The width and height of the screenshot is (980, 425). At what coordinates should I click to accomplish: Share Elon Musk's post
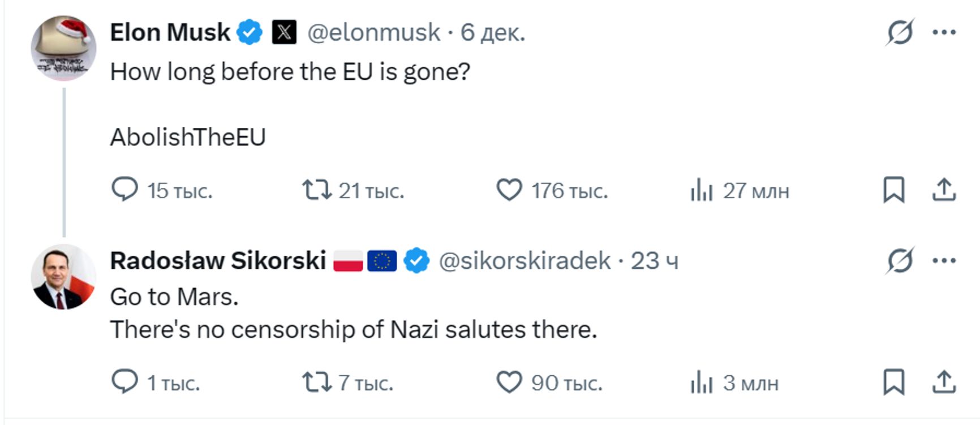pos(944,190)
